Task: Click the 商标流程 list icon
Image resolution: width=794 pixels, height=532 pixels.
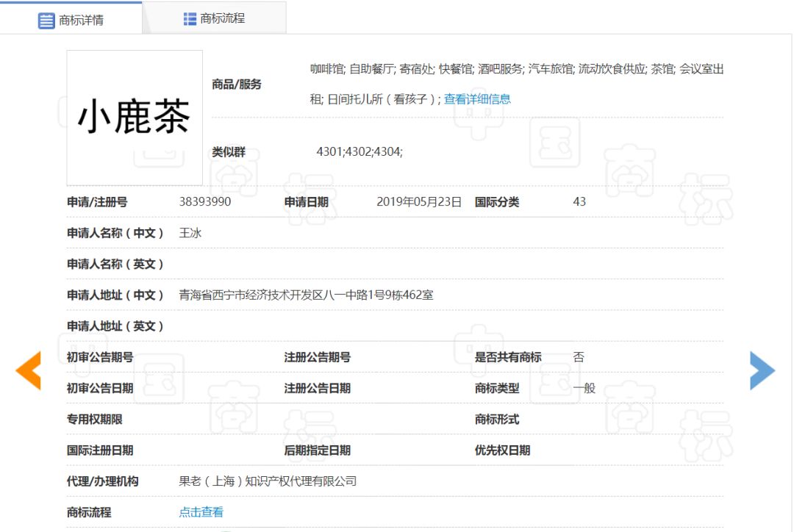Action: pos(190,18)
